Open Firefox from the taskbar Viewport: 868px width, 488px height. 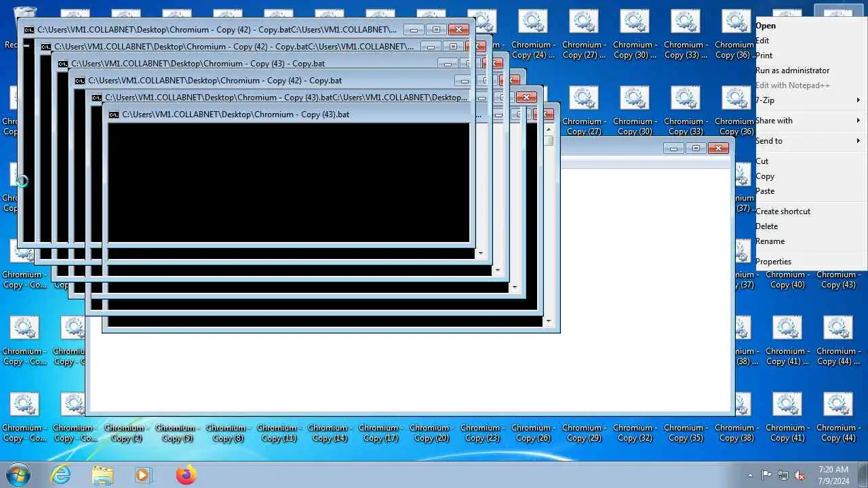[x=185, y=474]
